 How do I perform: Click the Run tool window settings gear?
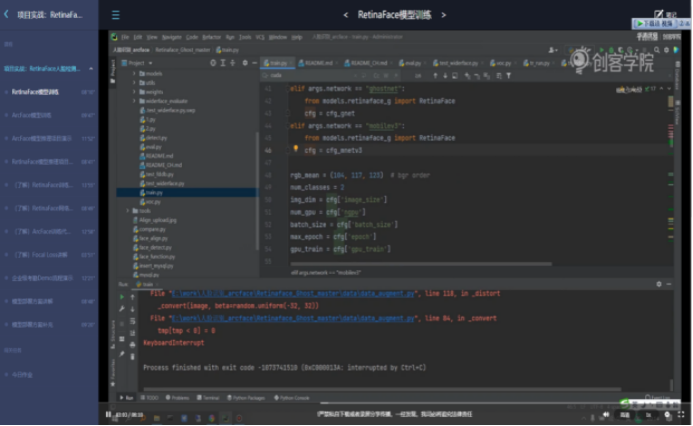pos(661,284)
